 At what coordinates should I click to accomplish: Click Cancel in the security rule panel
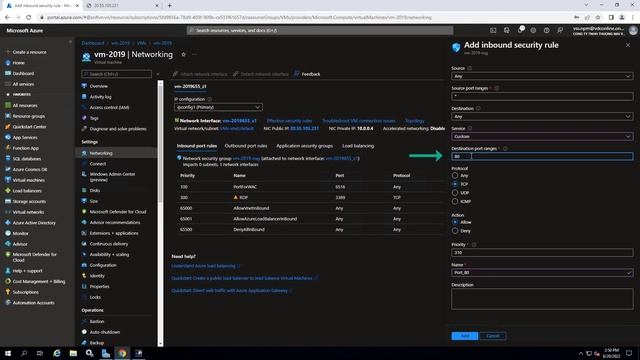coord(493,336)
